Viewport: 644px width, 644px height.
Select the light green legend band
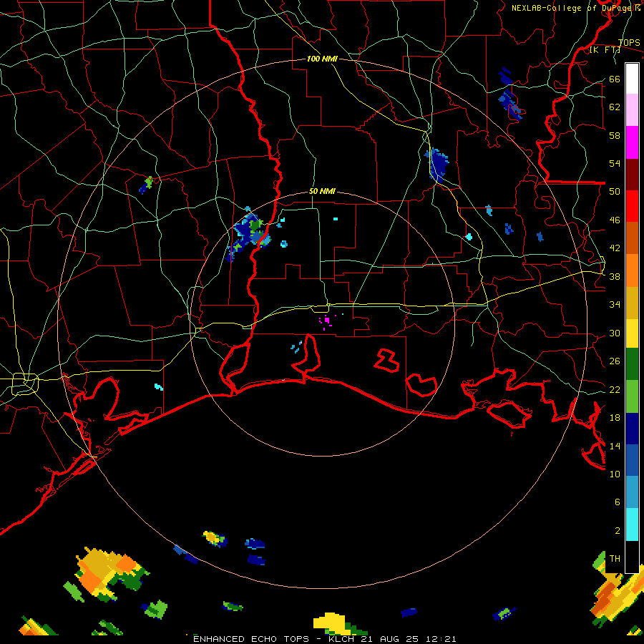pyautogui.click(x=632, y=396)
